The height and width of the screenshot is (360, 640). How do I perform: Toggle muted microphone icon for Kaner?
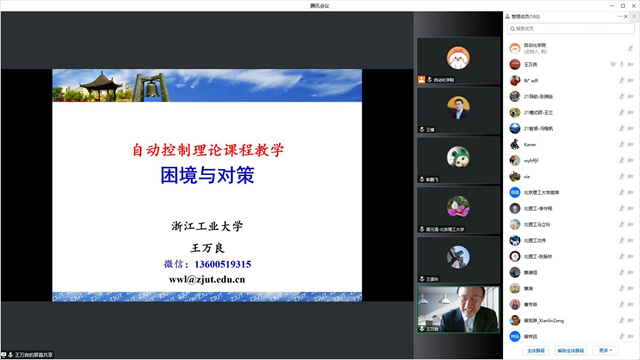point(621,144)
